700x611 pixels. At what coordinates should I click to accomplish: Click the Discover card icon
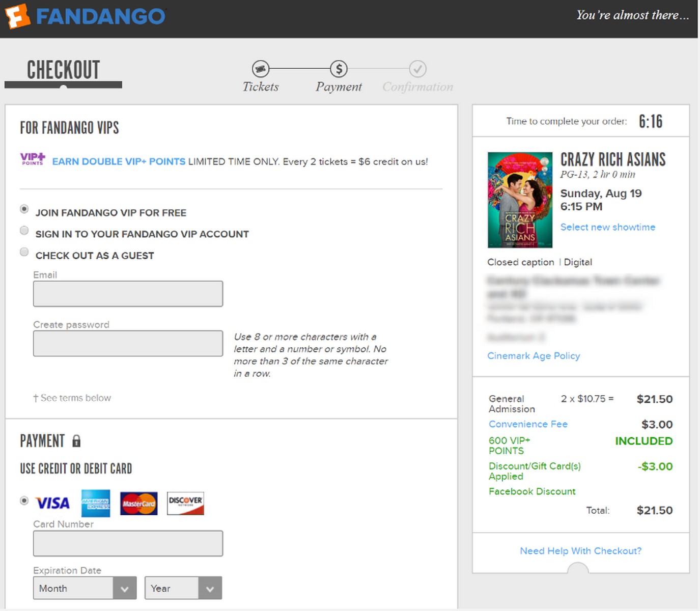185,503
